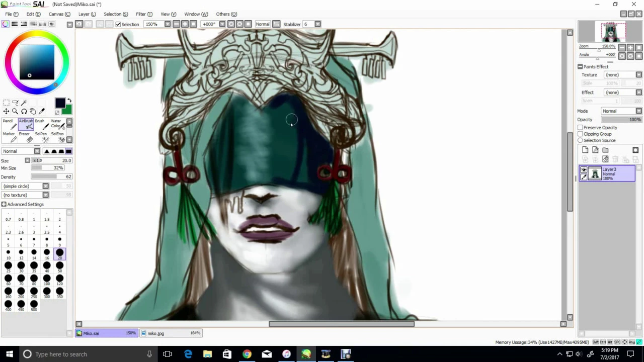
Task: Click the zoom in plus button in toolbar
Action: (185, 24)
